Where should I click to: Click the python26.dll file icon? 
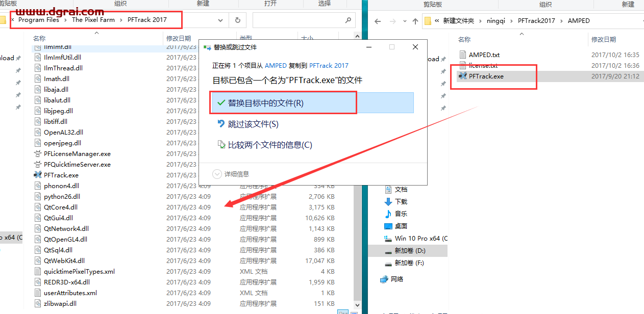coord(38,196)
